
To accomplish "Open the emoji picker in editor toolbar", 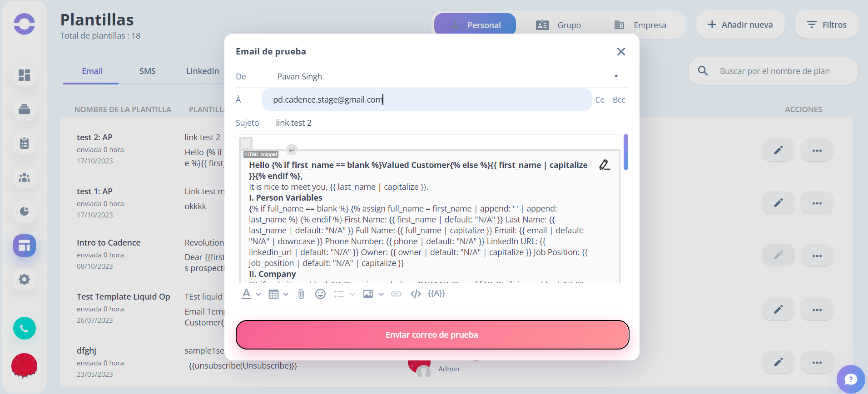I will coord(320,294).
